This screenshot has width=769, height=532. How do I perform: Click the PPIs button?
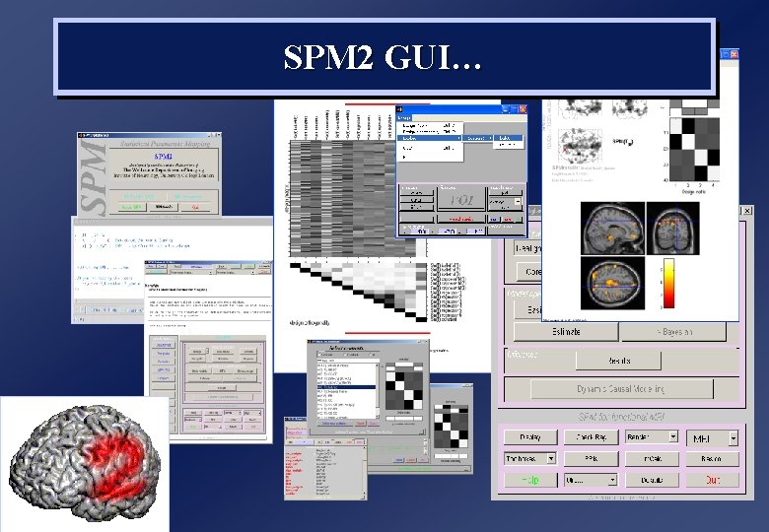pyautogui.click(x=591, y=458)
